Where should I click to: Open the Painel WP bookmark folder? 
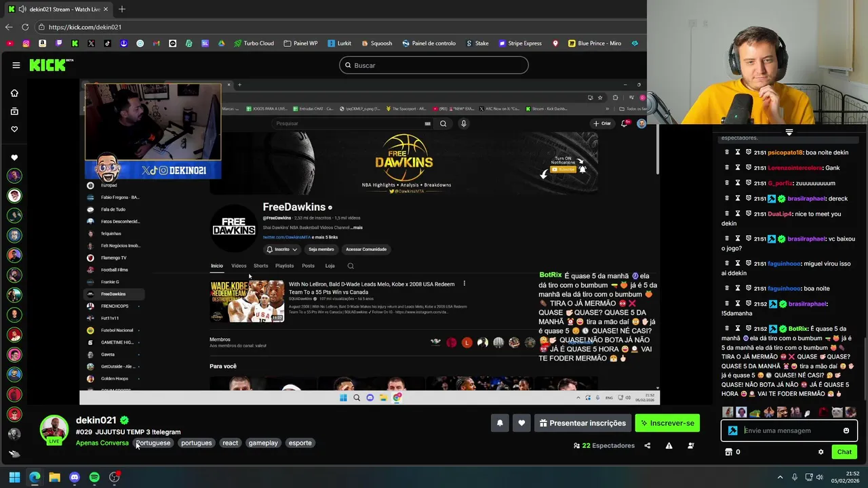tap(300, 43)
